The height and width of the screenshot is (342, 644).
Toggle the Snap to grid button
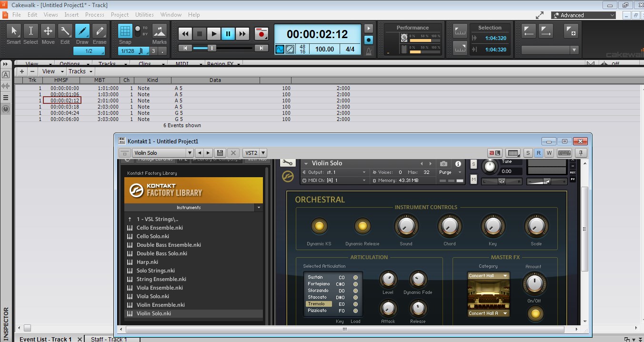(125, 31)
